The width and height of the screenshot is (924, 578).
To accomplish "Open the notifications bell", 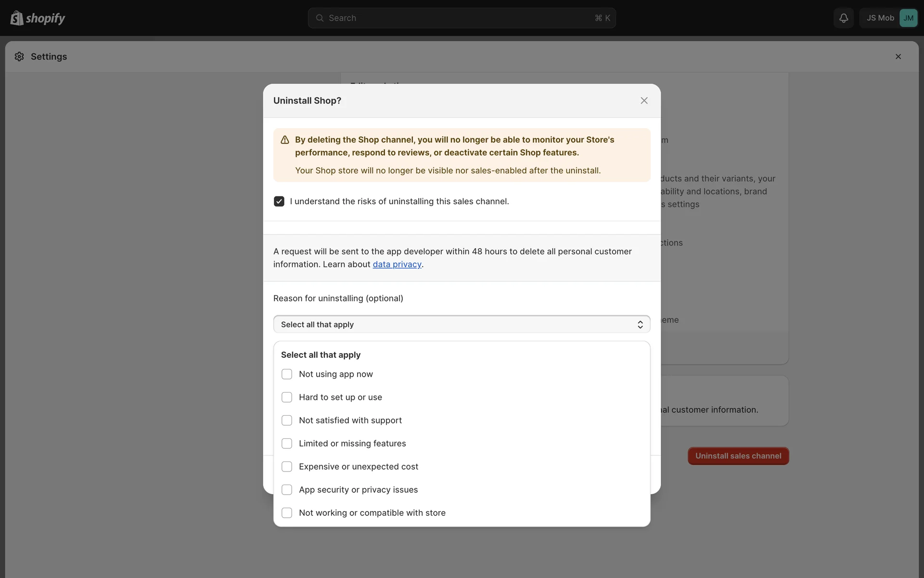I will (x=843, y=18).
